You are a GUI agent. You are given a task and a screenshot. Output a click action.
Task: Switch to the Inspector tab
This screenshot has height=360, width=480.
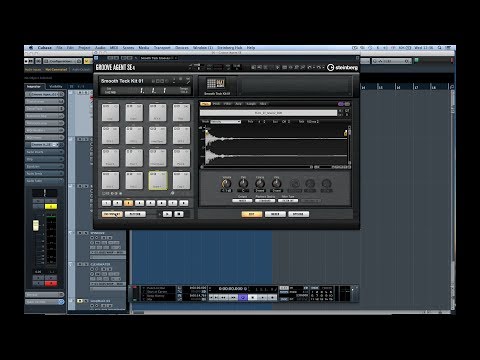click(34, 87)
